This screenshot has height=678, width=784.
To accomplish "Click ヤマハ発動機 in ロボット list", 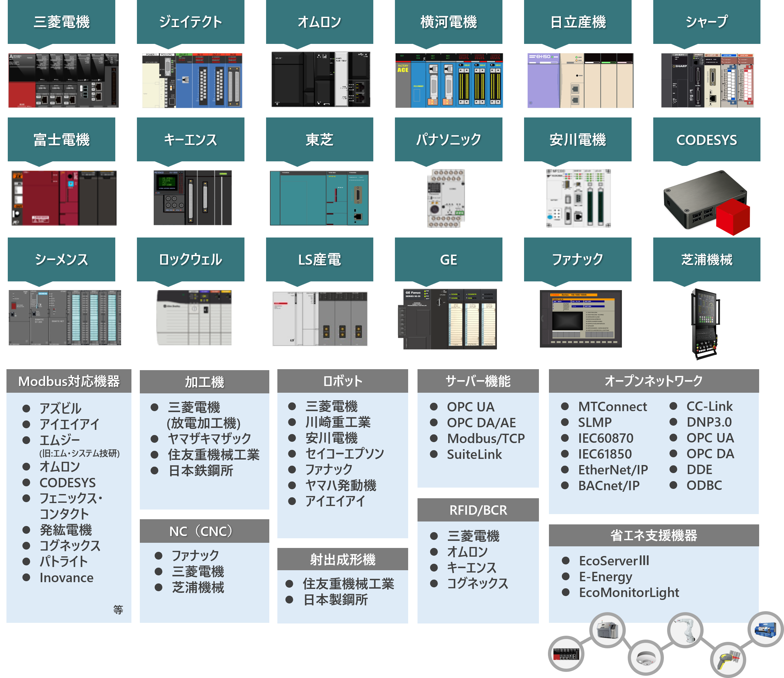I will 341,485.
